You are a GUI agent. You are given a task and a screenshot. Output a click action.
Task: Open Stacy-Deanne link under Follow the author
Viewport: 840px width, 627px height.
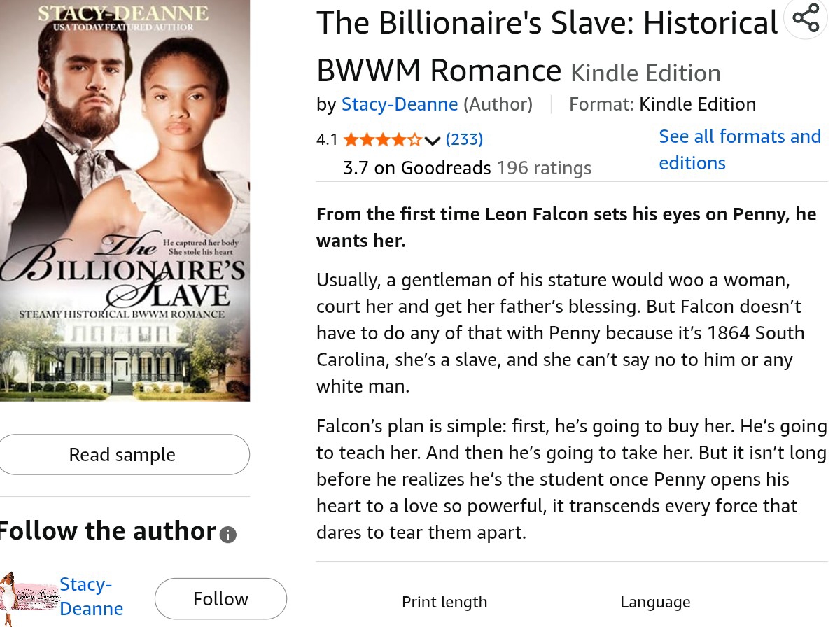point(91,596)
